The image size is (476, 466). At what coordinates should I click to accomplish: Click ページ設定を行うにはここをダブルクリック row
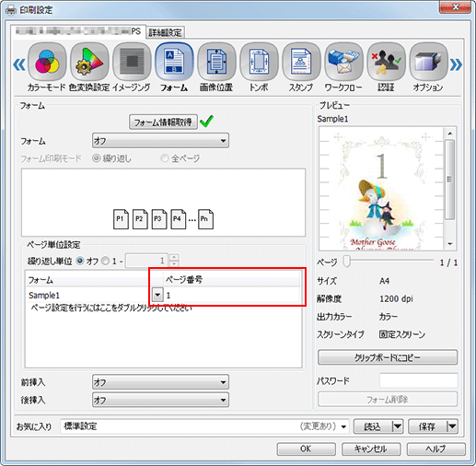click(112, 308)
